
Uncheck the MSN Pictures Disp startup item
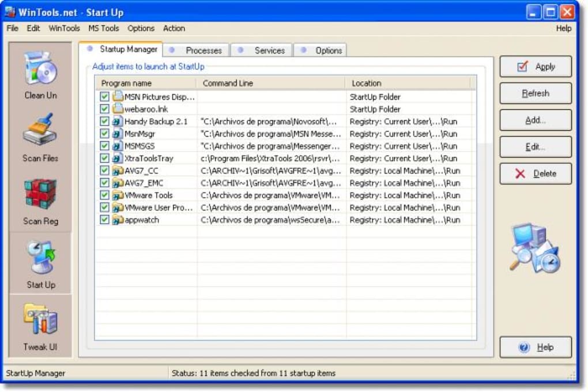click(x=104, y=96)
